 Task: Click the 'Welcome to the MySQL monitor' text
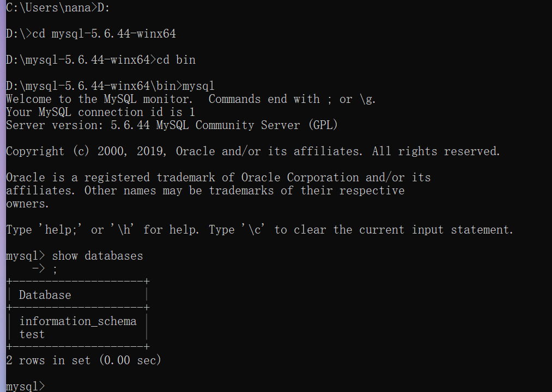click(x=98, y=99)
